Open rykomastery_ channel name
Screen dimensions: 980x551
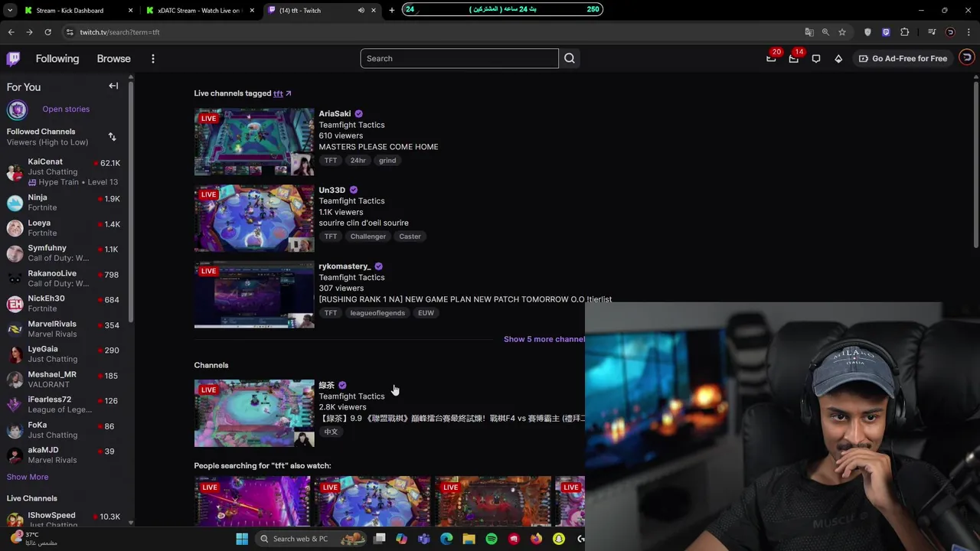pyautogui.click(x=345, y=266)
